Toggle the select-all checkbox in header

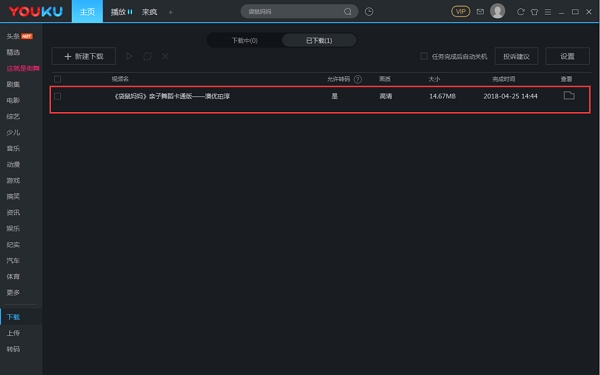pyautogui.click(x=57, y=79)
